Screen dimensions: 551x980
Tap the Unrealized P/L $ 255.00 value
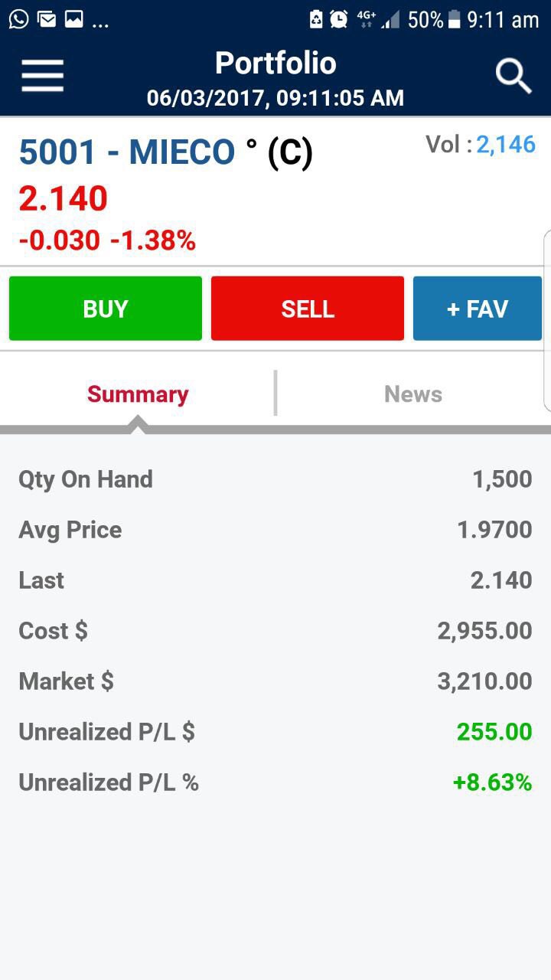coord(494,732)
